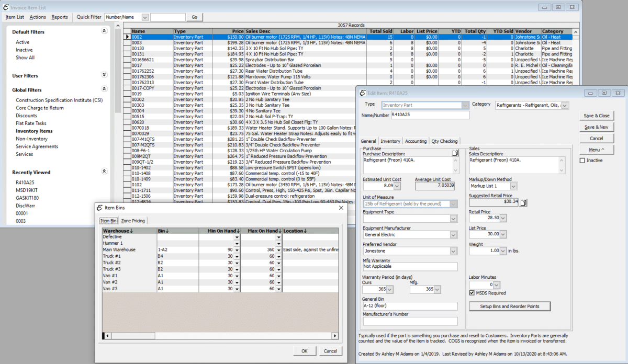Click the Save & New button
The height and width of the screenshot is (364, 628).
(x=597, y=127)
